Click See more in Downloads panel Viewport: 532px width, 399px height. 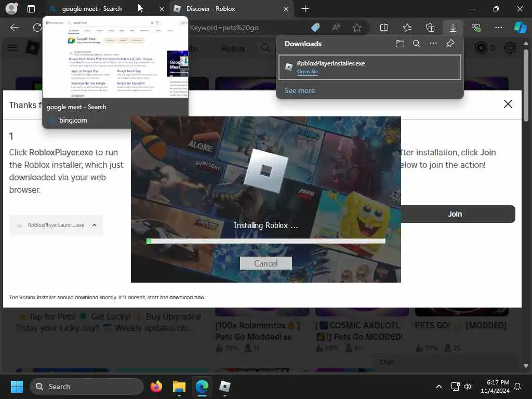coord(300,90)
